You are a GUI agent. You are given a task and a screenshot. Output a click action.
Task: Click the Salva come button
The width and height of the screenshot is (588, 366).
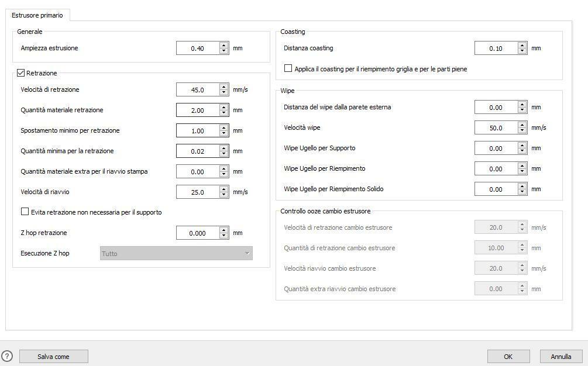click(x=53, y=356)
